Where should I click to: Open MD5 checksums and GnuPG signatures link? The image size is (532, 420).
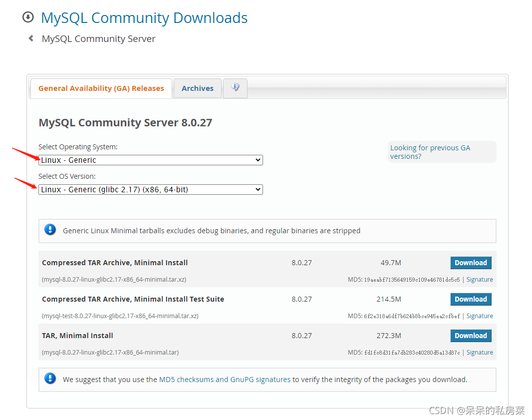(225, 379)
